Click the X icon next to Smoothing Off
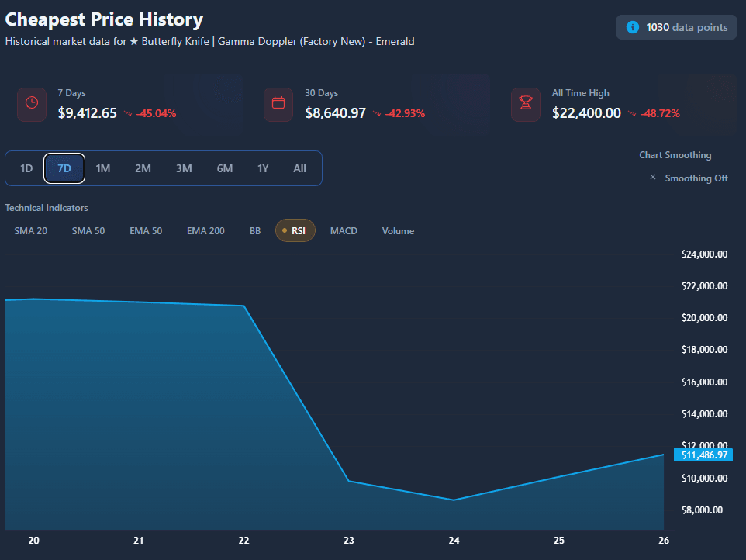 653,178
